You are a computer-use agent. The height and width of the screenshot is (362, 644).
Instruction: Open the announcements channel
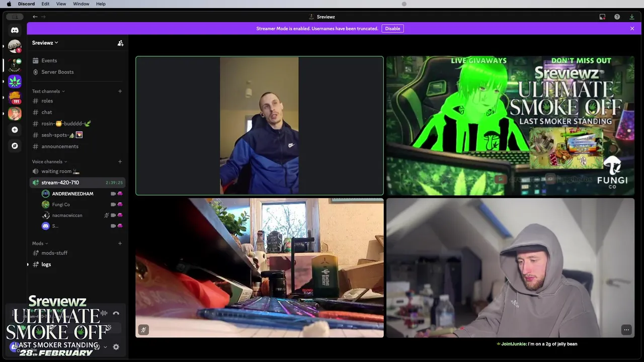click(77, 146)
